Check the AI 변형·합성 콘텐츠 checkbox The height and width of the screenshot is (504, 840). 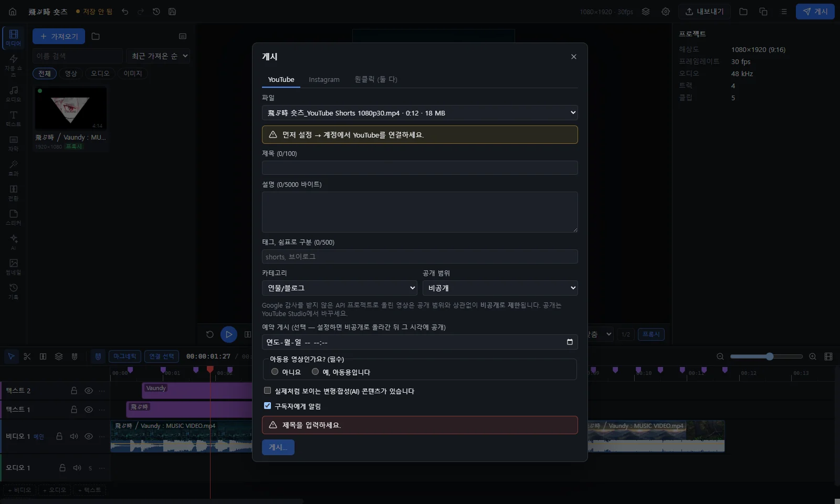tap(268, 391)
